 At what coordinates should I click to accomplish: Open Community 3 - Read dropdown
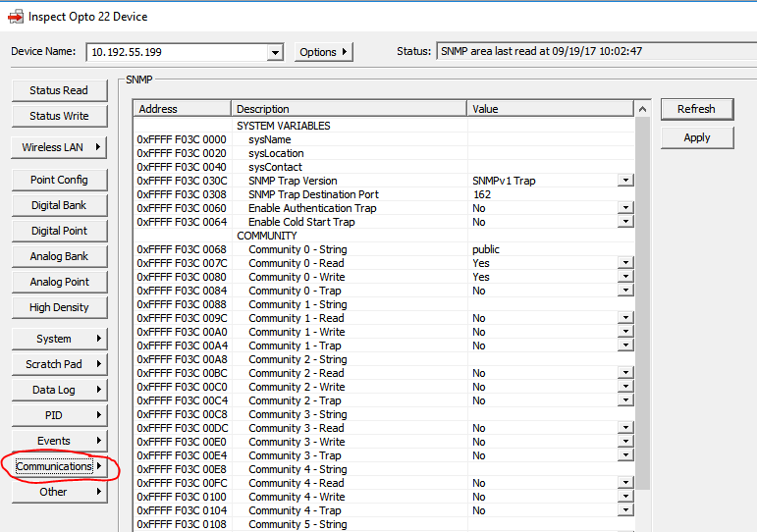[625, 428]
